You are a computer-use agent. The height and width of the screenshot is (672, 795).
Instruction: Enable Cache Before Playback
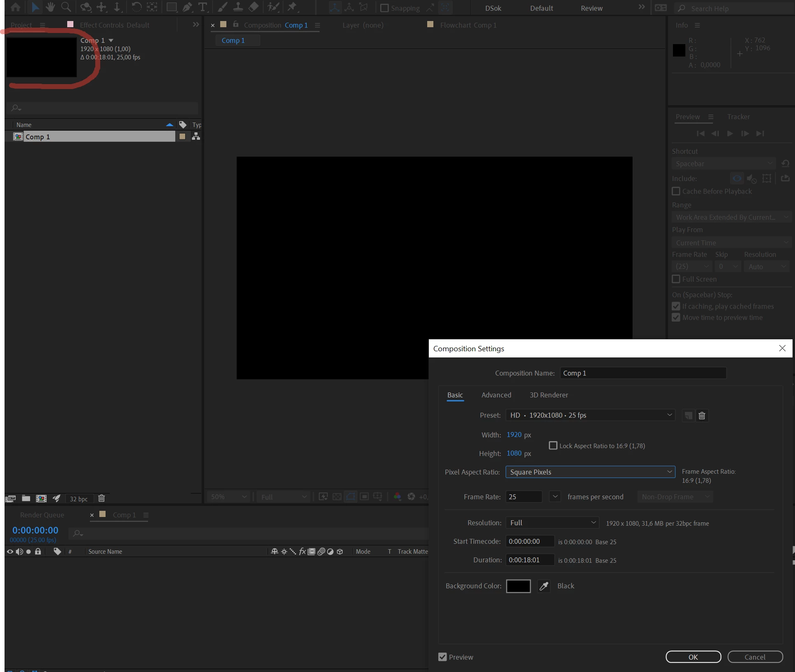click(676, 191)
